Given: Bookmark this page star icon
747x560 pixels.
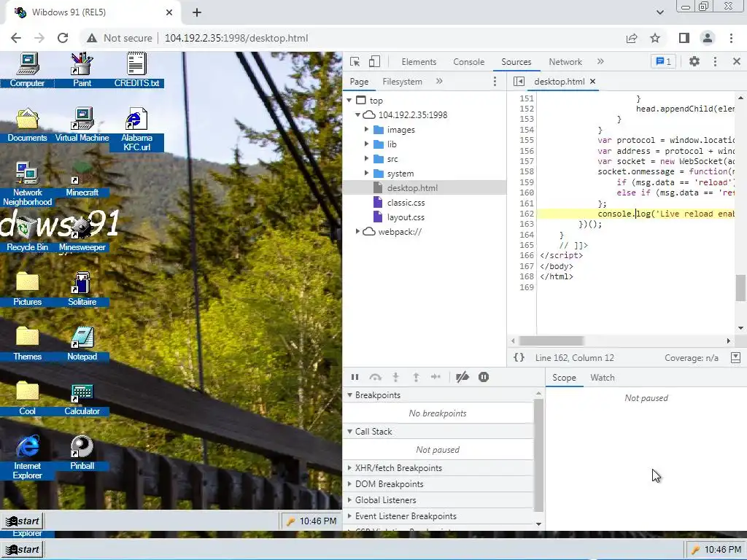Looking at the screenshot, I should [655, 38].
